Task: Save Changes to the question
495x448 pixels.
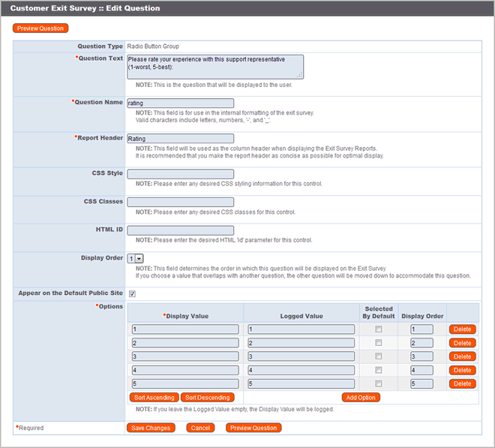Action: click(151, 428)
